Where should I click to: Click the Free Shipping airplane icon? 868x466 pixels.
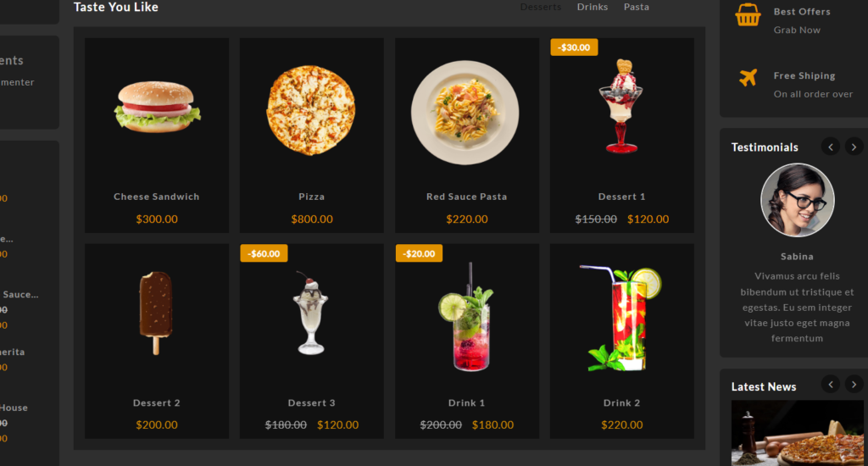(x=748, y=77)
